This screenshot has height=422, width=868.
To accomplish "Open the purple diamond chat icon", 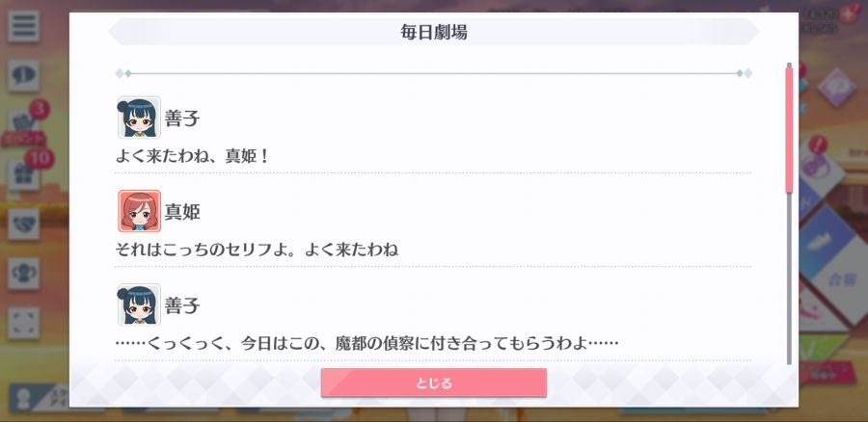I will [x=836, y=88].
